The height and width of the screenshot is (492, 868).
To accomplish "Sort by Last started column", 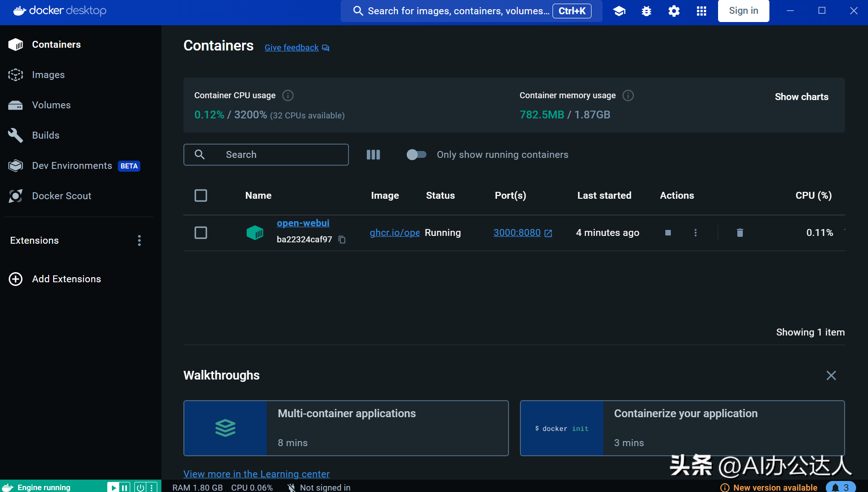I will (604, 196).
